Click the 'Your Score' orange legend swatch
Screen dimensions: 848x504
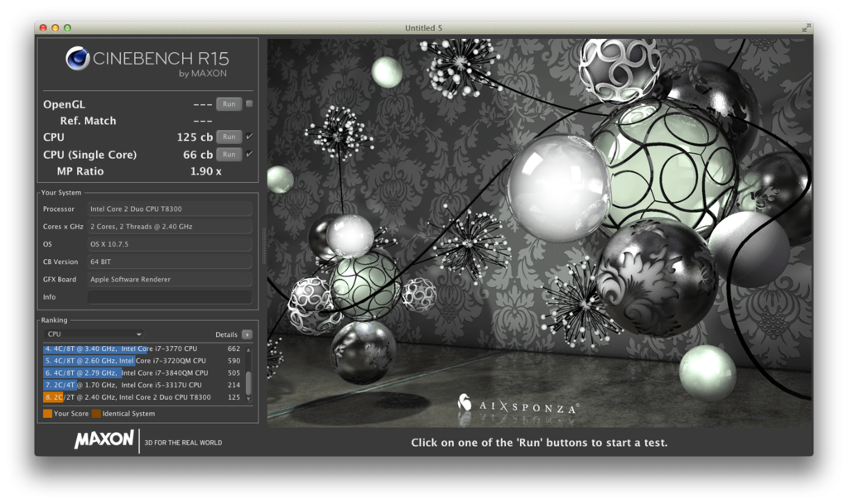click(x=47, y=414)
